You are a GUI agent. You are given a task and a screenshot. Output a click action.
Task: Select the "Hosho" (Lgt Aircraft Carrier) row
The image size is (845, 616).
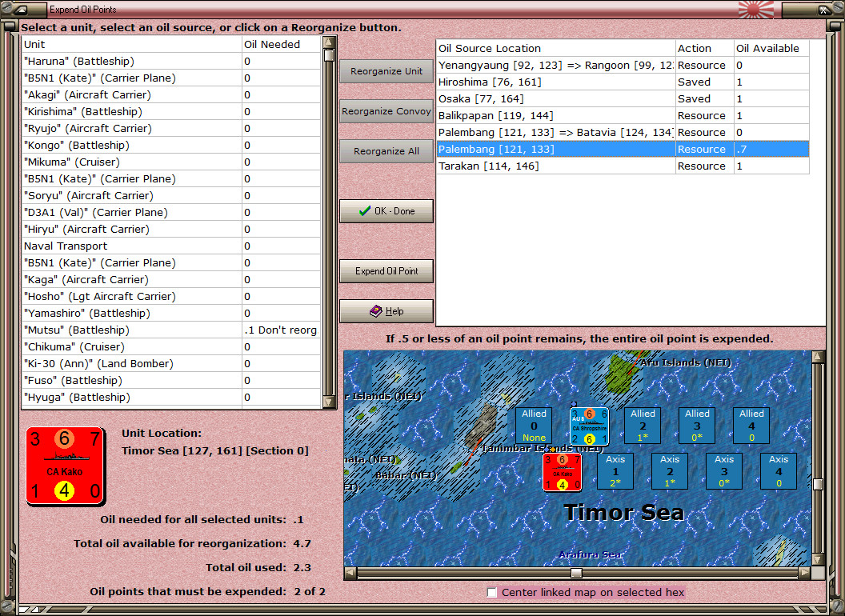coord(171,297)
